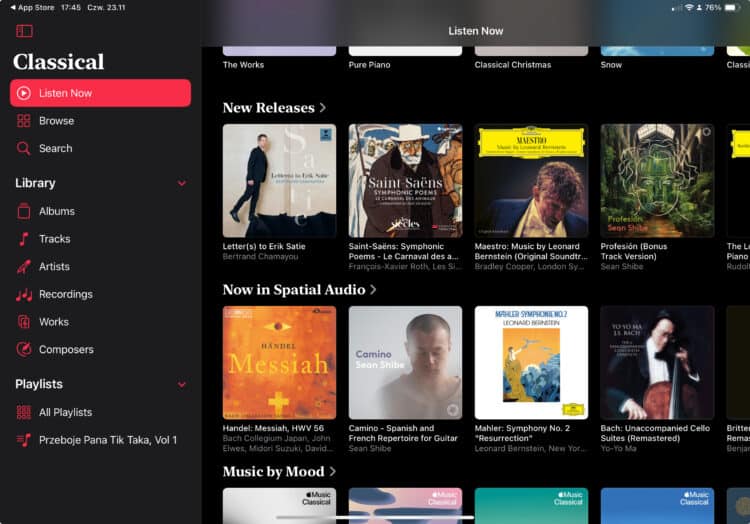This screenshot has height=524, width=750.
Task: Click Sean Shibe under Camino album
Action: pos(370,448)
